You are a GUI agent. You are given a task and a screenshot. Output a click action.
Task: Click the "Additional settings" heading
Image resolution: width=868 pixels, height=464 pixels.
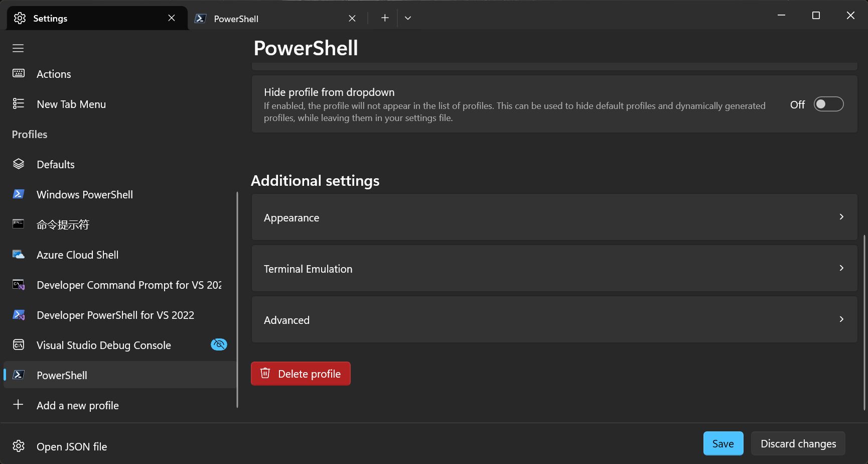(x=315, y=180)
